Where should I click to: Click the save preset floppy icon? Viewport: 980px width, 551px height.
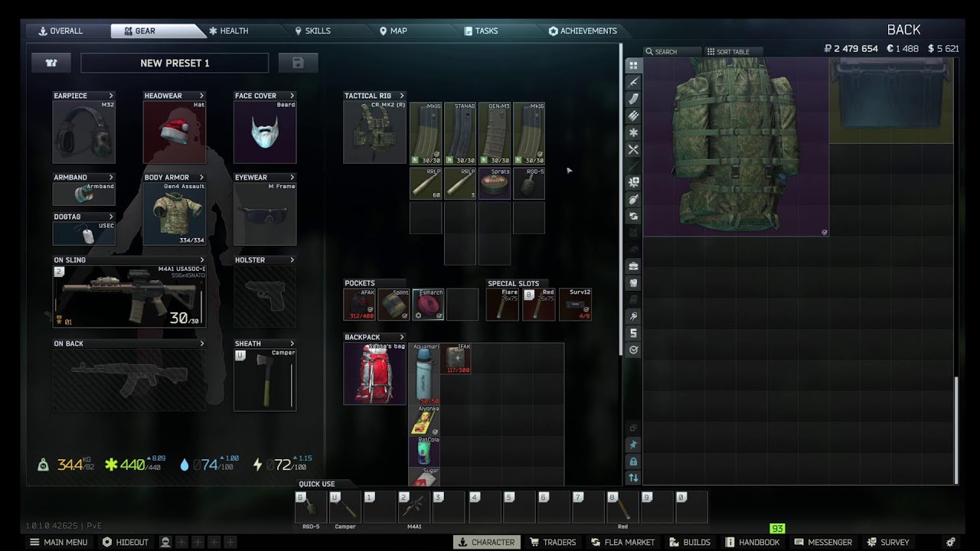[x=298, y=63]
